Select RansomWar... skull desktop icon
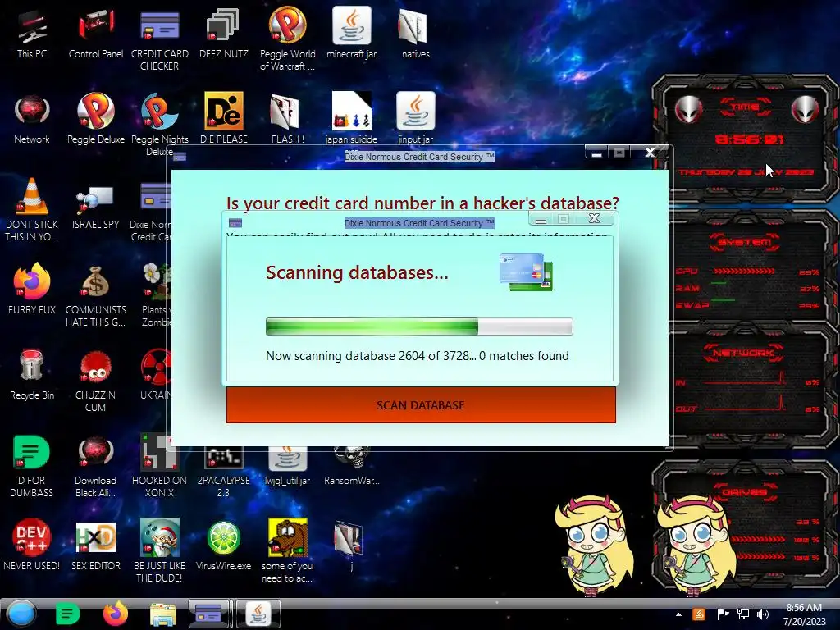The height and width of the screenshot is (630, 840). [x=351, y=467]
